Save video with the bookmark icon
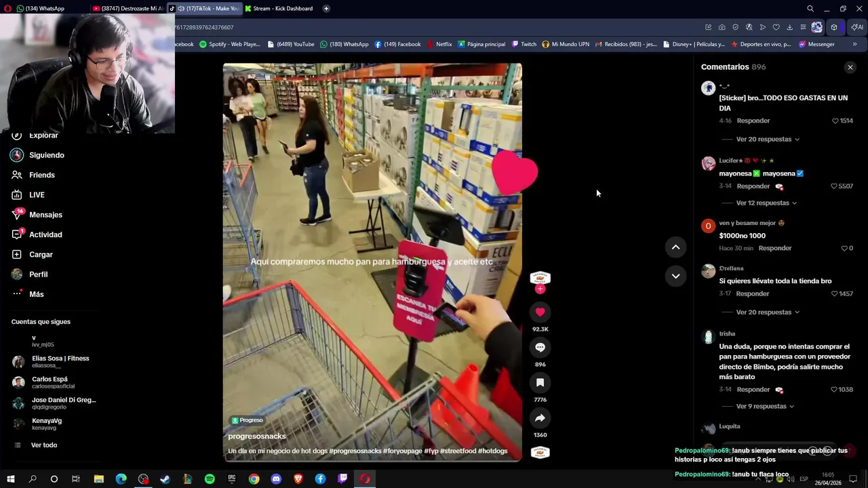 [540, 382]
